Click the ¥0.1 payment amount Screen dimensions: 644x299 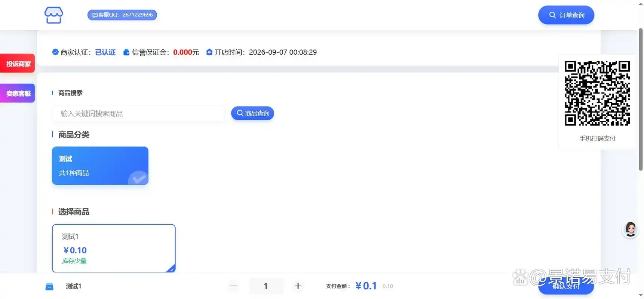point(366,286)
